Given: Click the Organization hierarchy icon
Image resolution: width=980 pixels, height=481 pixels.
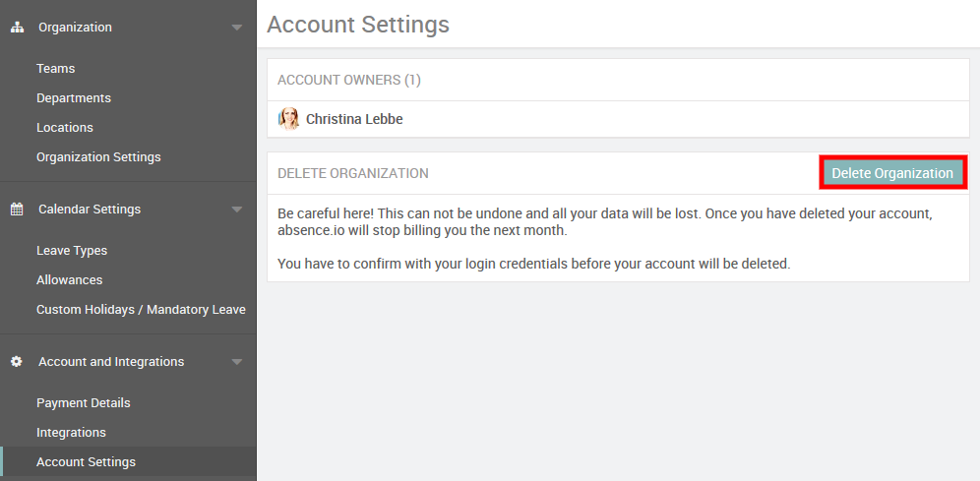Looking at the screenshot, I should click(17, 28).
